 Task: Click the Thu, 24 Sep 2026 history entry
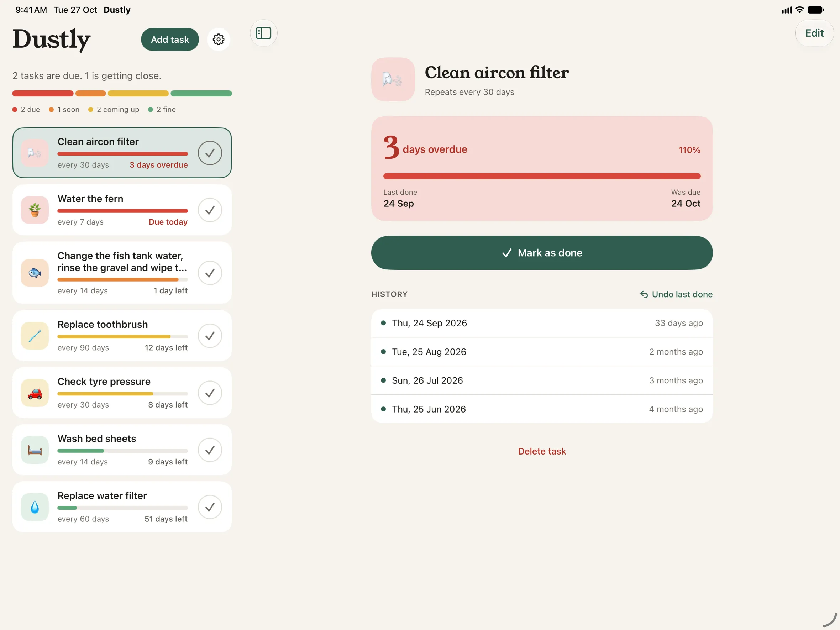(x=542, y=323)
